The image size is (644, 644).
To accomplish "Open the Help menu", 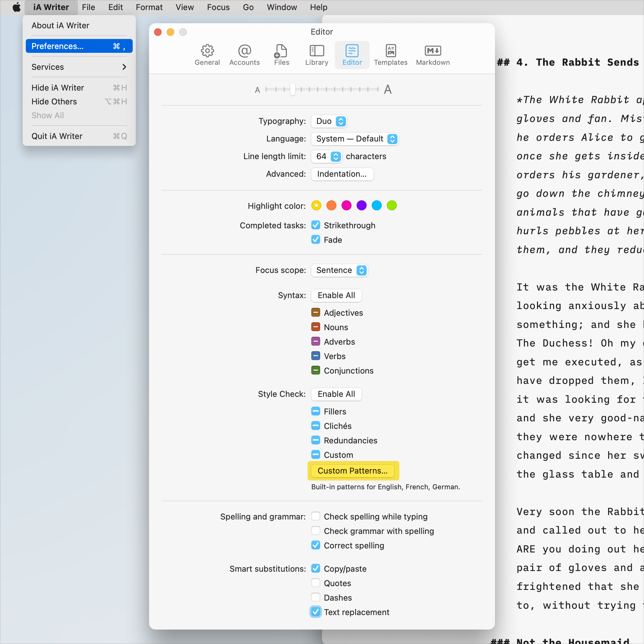I will [x=318, y=7].
